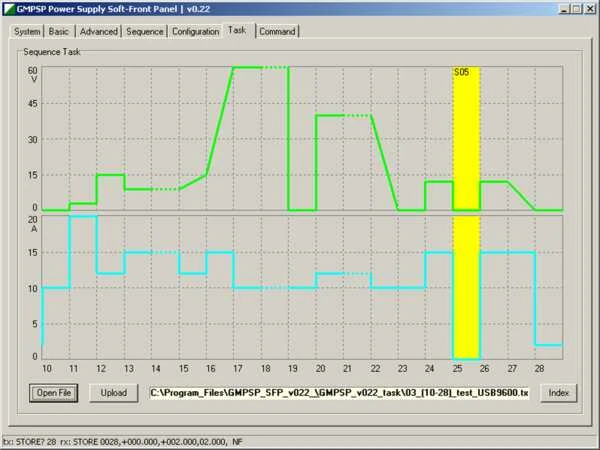Click the S05 label in the yellow band
This screenshot has width=600, height=450.
click(x=461, y=72)
